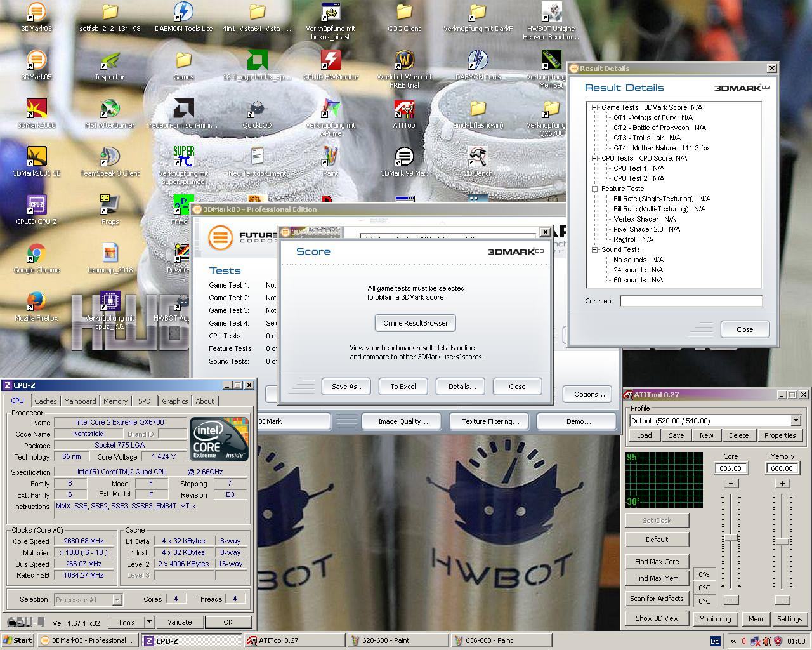Click Show 3D View in ATITool
The height and width of the screenshot is (650, 812).
[657, 618]
